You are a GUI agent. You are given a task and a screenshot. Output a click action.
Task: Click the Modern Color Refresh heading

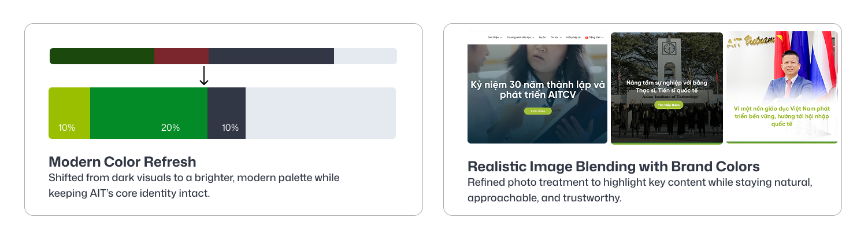click(123, 161)
